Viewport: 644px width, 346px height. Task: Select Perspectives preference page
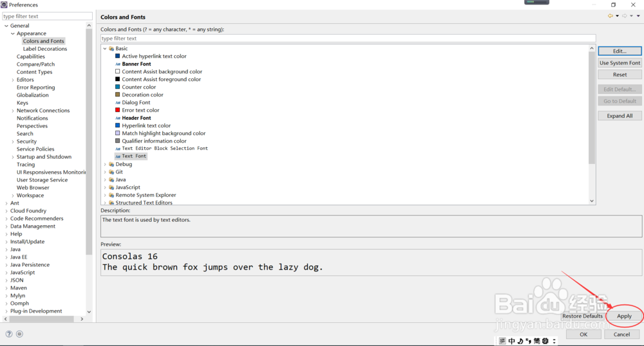[x=32, y=126]
